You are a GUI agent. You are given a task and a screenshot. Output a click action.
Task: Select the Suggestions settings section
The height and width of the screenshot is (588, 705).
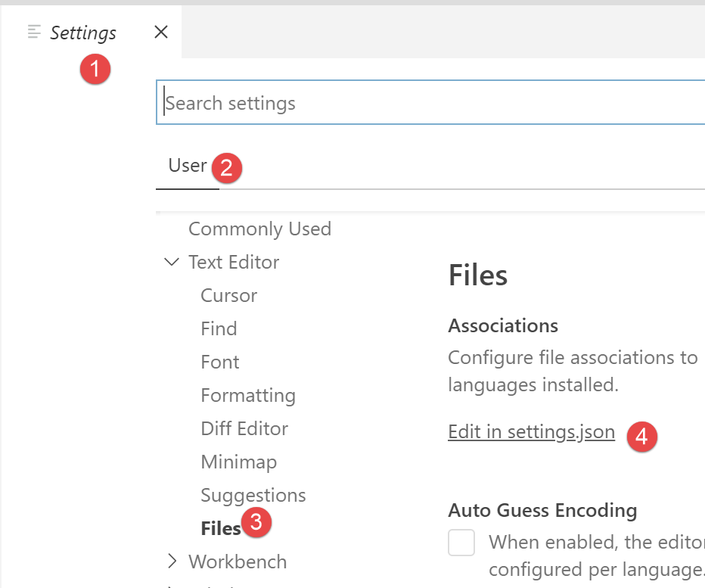point(253,495)
